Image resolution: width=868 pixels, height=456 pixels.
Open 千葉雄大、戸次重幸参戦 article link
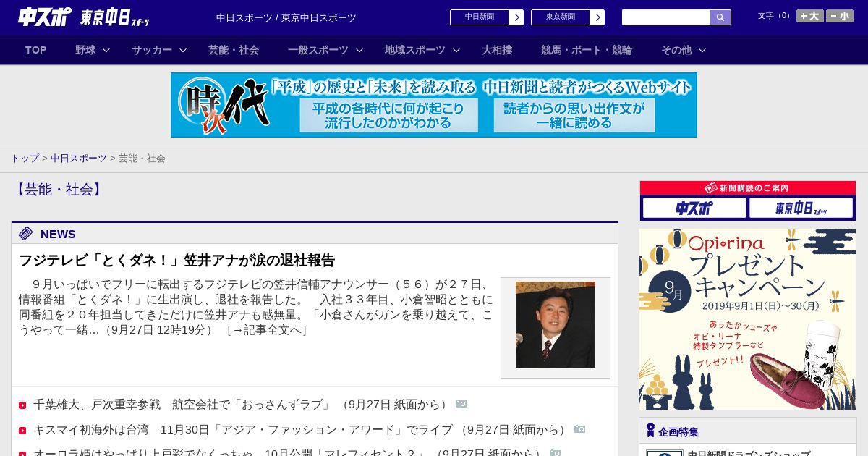click(242, 405)
